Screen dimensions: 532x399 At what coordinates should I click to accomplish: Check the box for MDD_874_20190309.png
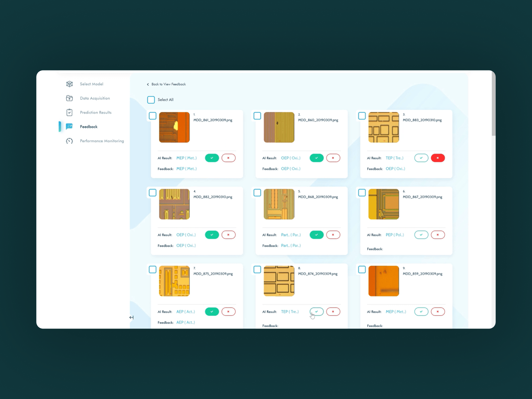tap(257, 269)
